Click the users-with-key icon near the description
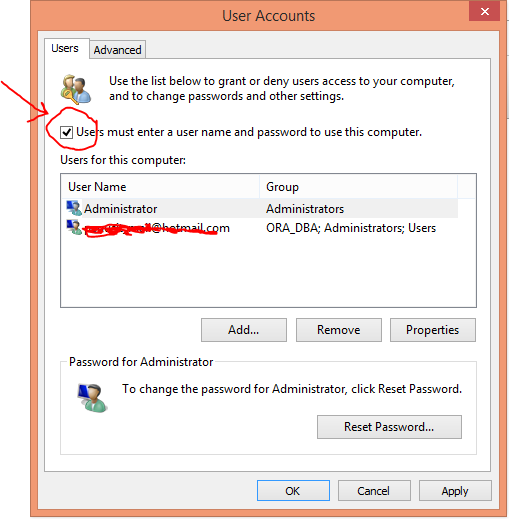Viewport: 509px width, 519px height. click(76, 89)
